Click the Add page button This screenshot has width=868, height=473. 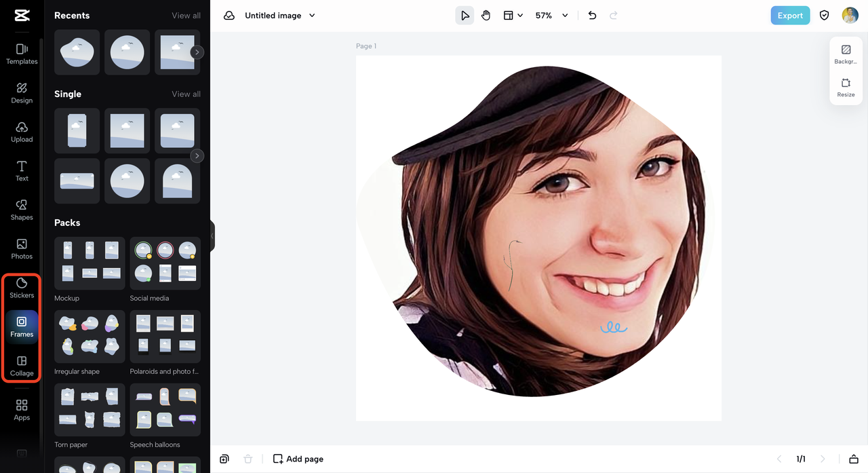298,459
